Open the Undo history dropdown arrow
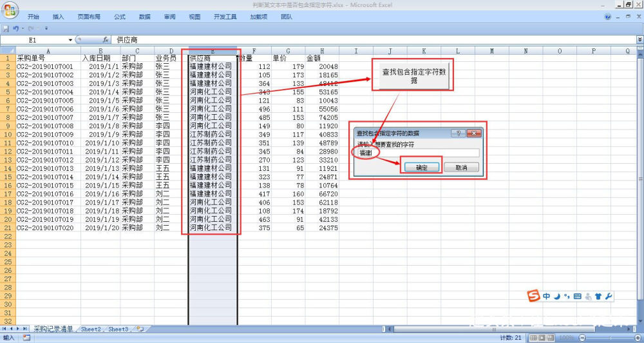The height and width of the screenshot is (343, 644). pos(23,28)
